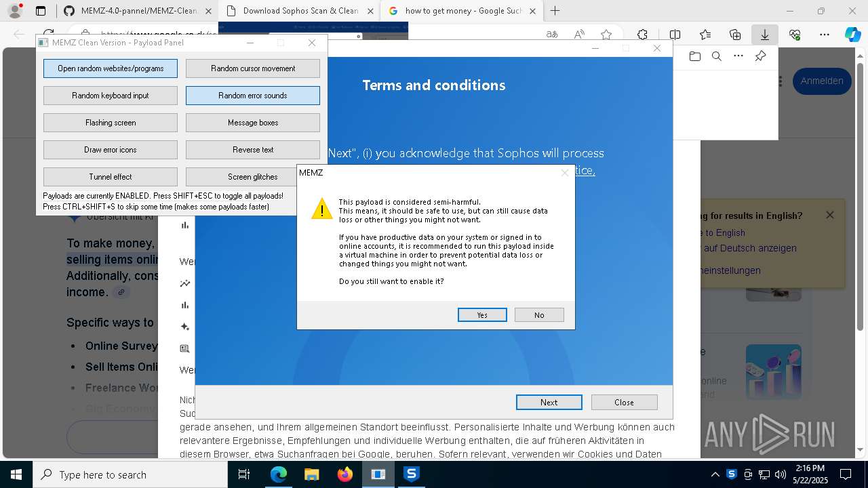Open Browser essentials heart icon
This screenshot has height=488, width=868.
[795, 35]
